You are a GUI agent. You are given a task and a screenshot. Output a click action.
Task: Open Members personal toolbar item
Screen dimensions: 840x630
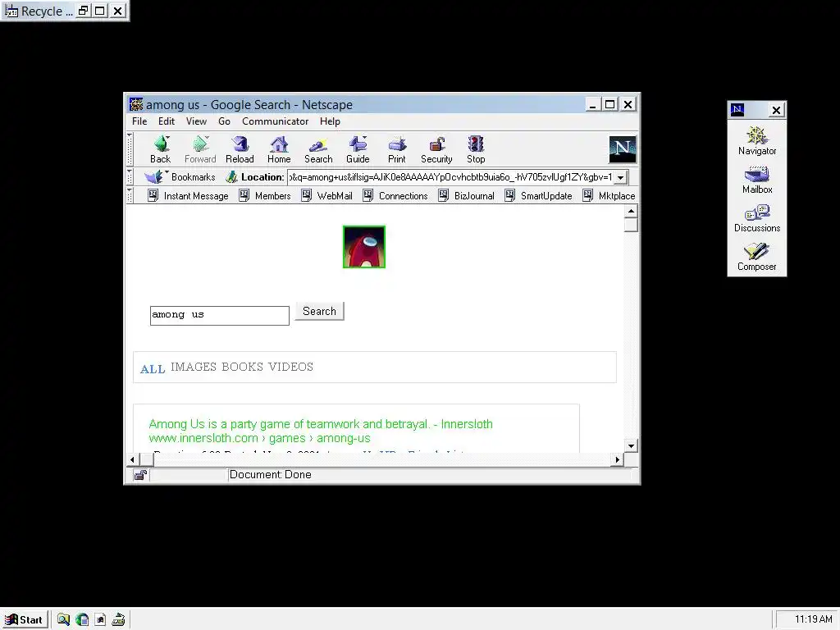pos(265,195)
